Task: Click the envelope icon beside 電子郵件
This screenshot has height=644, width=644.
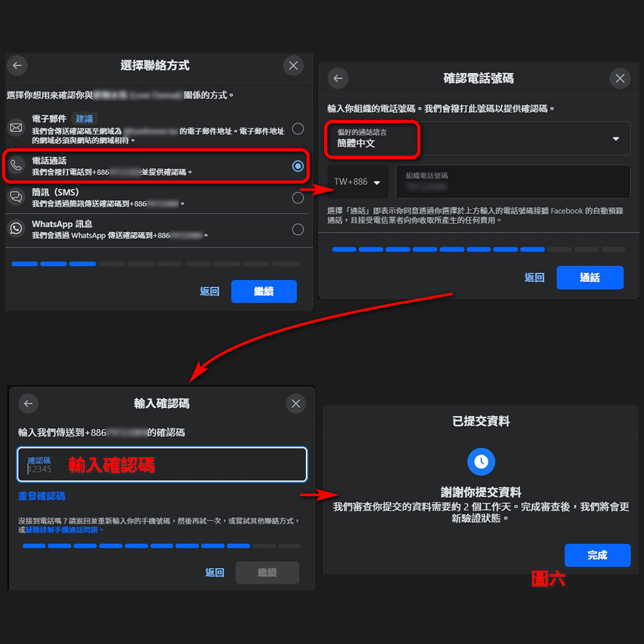Action: [16, 128]
